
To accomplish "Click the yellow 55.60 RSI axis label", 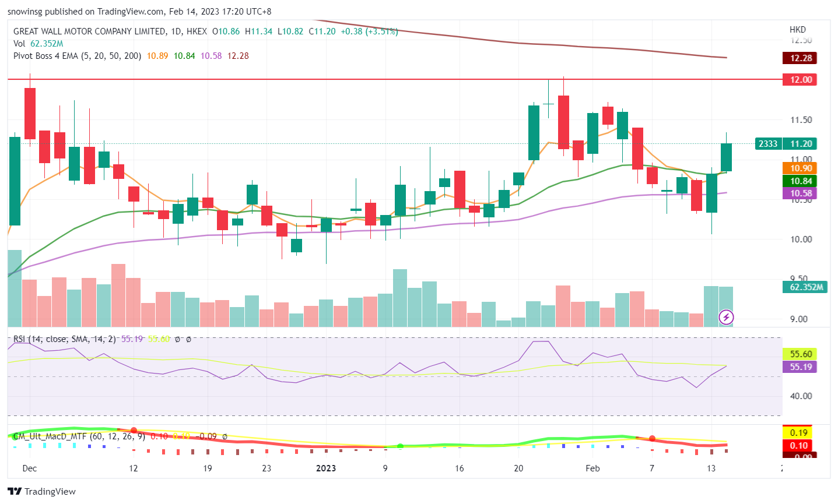I will (800, 354).
